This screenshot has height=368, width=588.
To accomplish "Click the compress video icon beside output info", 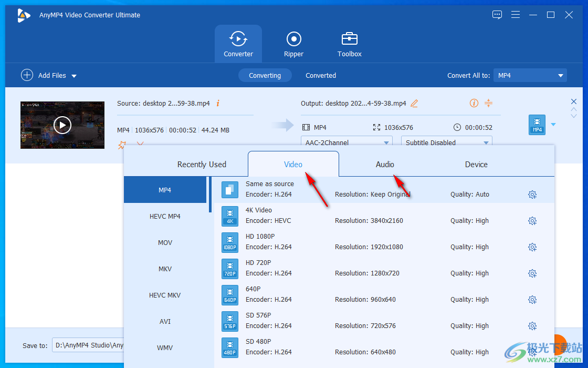I will pos(488,103).
